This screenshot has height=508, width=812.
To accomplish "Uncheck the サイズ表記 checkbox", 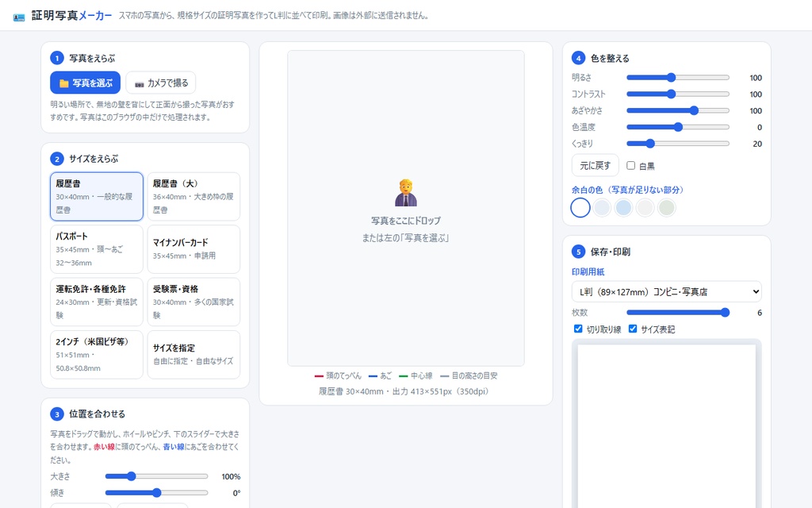I will pyautogui.click(x=633, y=329).
